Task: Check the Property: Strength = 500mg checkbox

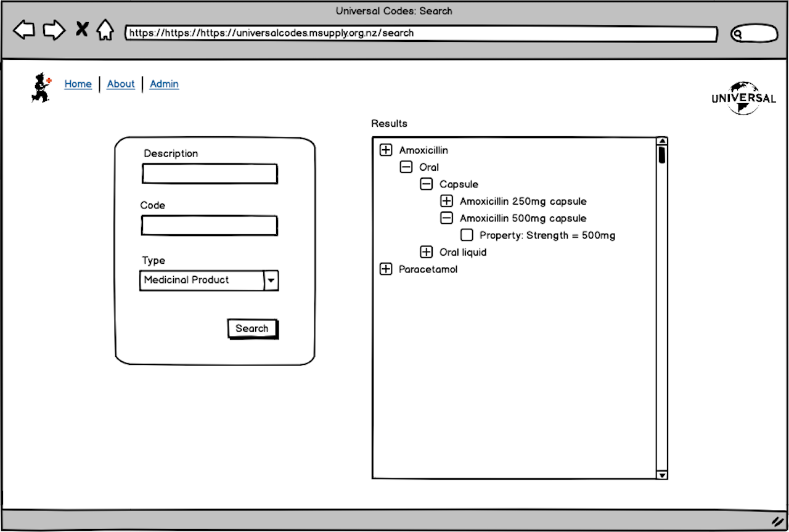Action: click(x=467, y=235)
